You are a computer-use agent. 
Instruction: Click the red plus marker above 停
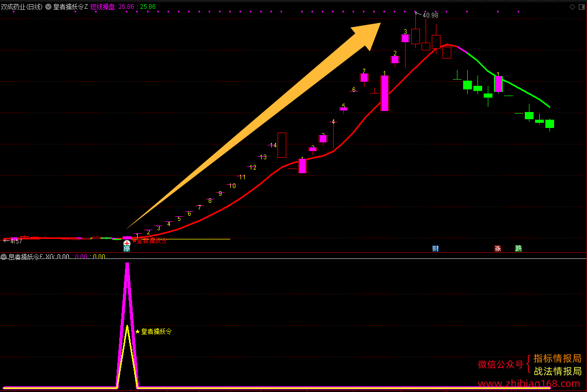[x=127, y=243]
